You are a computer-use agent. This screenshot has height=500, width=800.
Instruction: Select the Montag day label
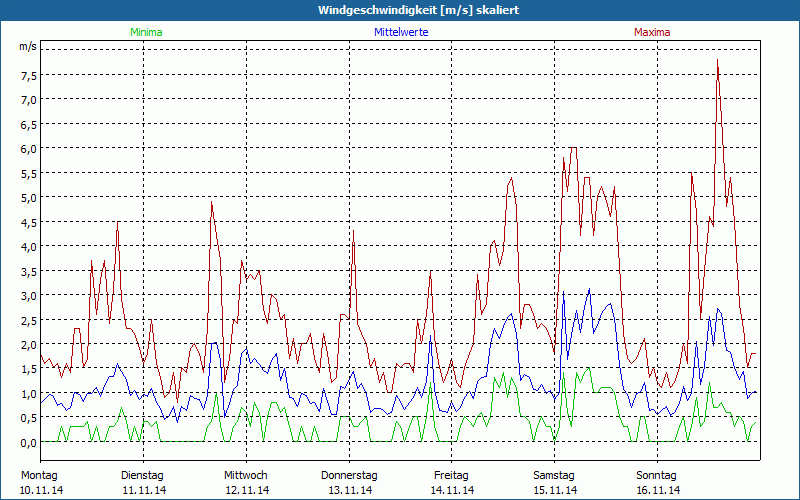click(x=39, y=475)
